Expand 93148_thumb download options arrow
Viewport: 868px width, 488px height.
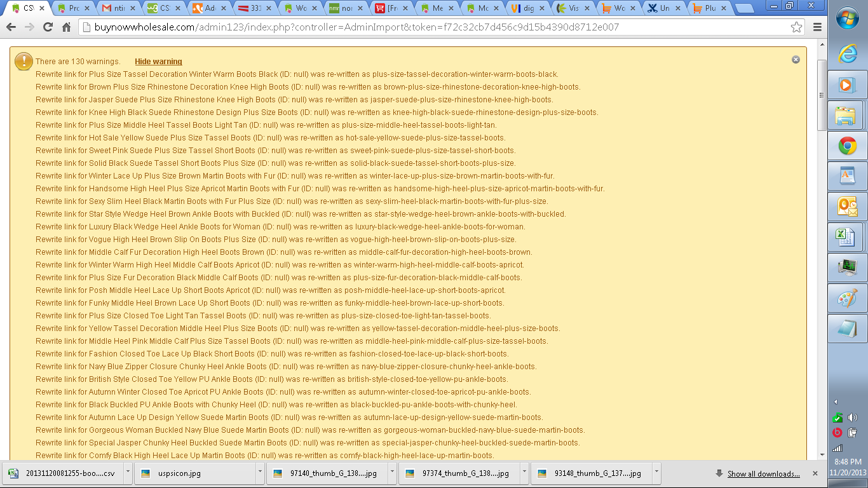[x=656, y=473]
